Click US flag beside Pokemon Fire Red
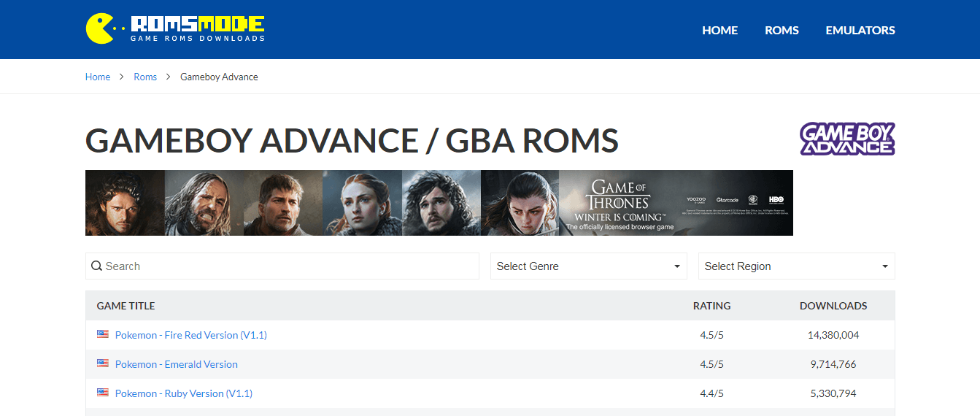The height and width of the screenshot is (416, 980). click(103, 334)
